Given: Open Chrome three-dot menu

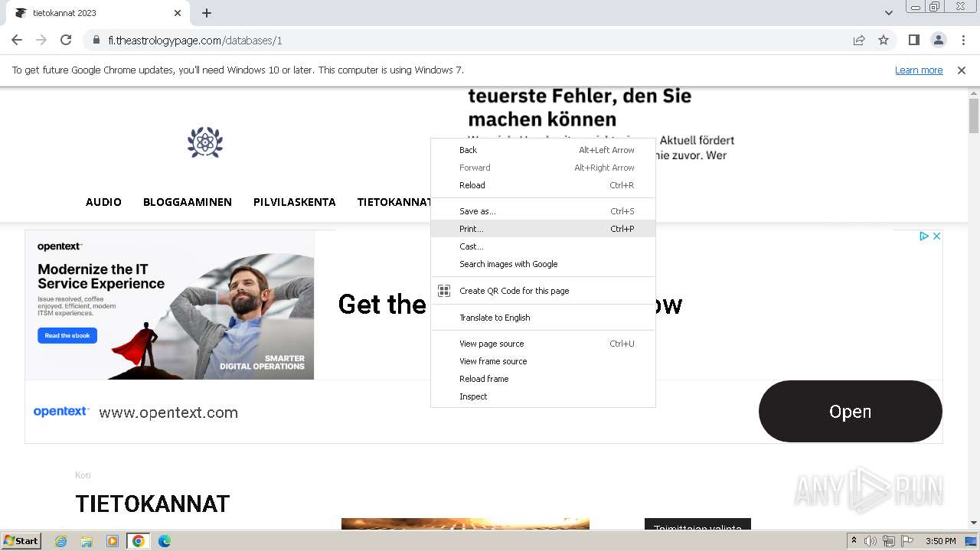Looking at the screenshot, I should 963,40.
